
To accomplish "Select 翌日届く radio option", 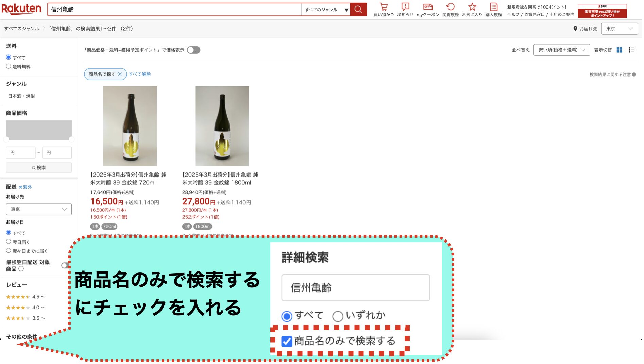I will pyautogui.click(x=9, y=242).
